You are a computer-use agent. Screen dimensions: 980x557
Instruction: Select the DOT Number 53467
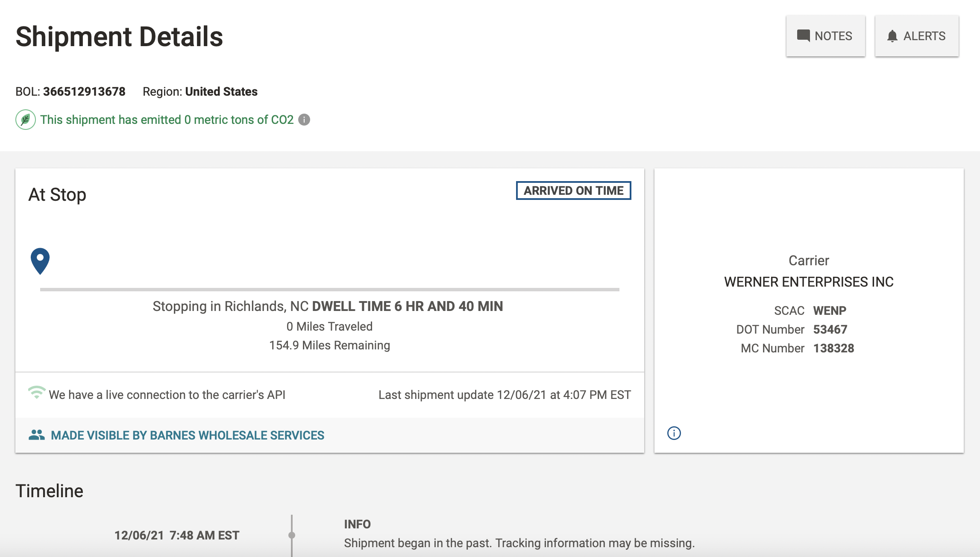pos(830,329)
